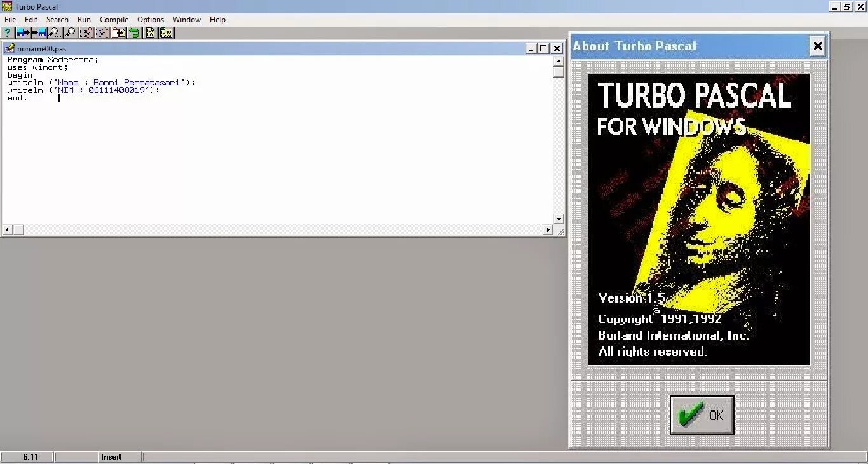This screenshot has height=464, width=868.
Task: Click the editor horizontal scrollbar right arrow
Action: [548, 229]
